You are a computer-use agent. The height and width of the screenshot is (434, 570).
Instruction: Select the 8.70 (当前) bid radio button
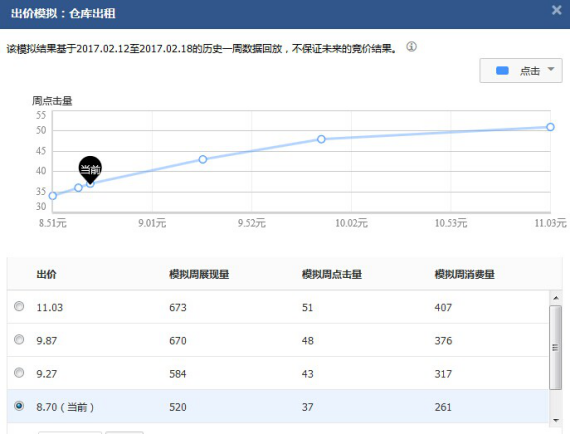(x=19, y=406)
